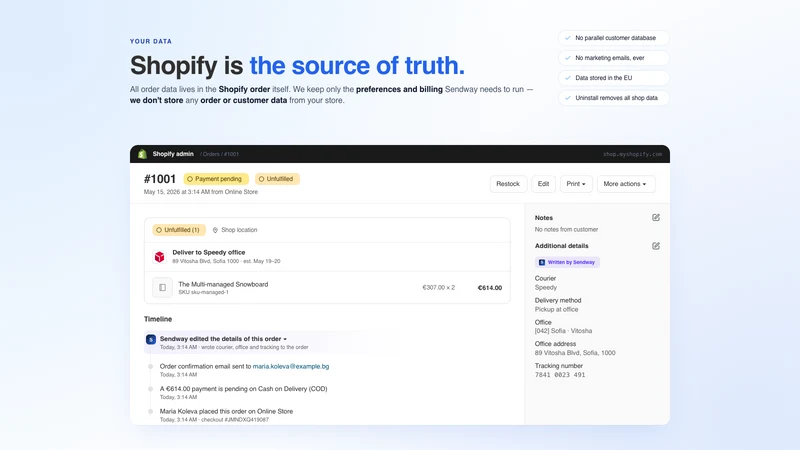Screen dimensions: 800x450
Task: Click the red Speedy courier box icon
Action: (159, 257)
